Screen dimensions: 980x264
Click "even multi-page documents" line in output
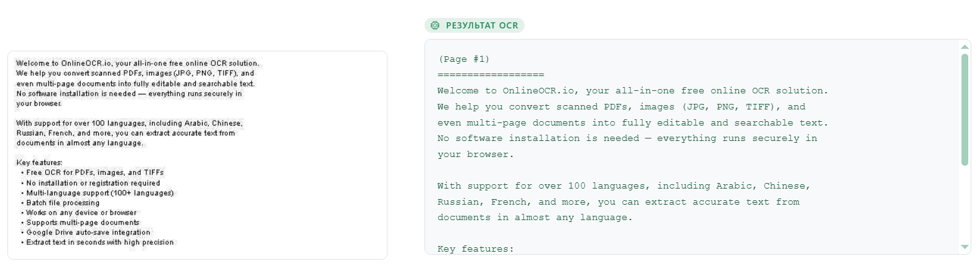pyautogui.click(x=633, y=123)
